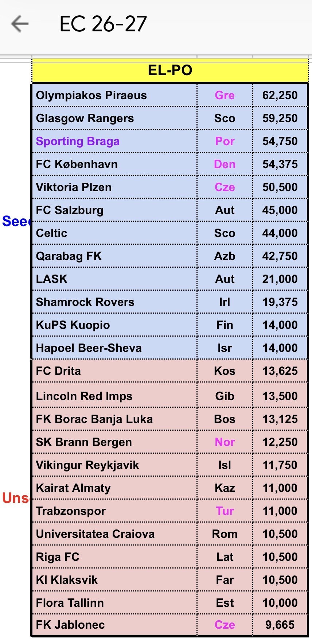This screenshot has height=644, width=312.
Task: Click the Tur country code
Action: (x=225, y=511)
